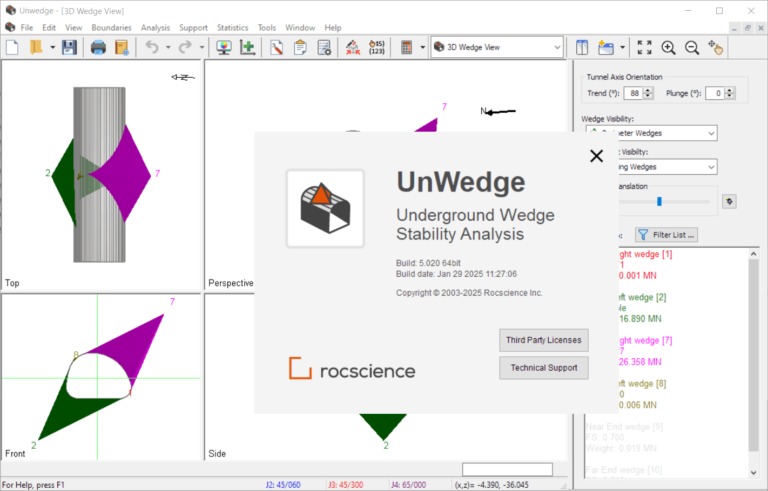Click the Third Party Licenses button
The image size is (768, 491).
(x=544, y=340)
